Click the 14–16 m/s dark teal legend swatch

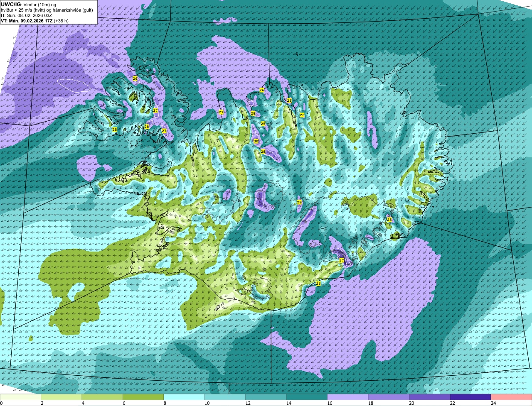pyautogui.click(x=307, y=397)
